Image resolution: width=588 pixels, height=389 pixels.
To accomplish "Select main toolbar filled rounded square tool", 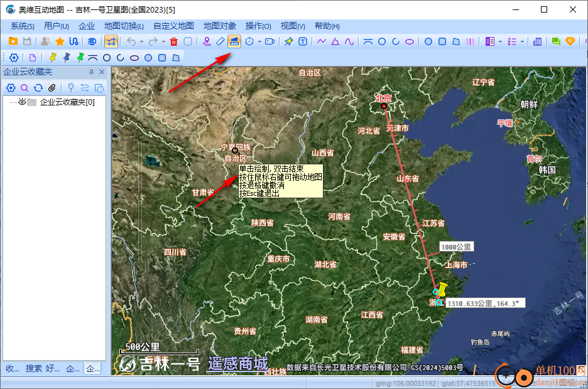I will [442, 41].
